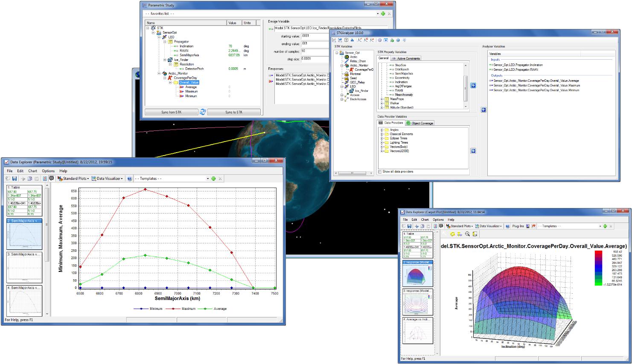Click Save icon in Parametric Study Data Explorer
Screen dimensions: 632x364
point(15,179)
